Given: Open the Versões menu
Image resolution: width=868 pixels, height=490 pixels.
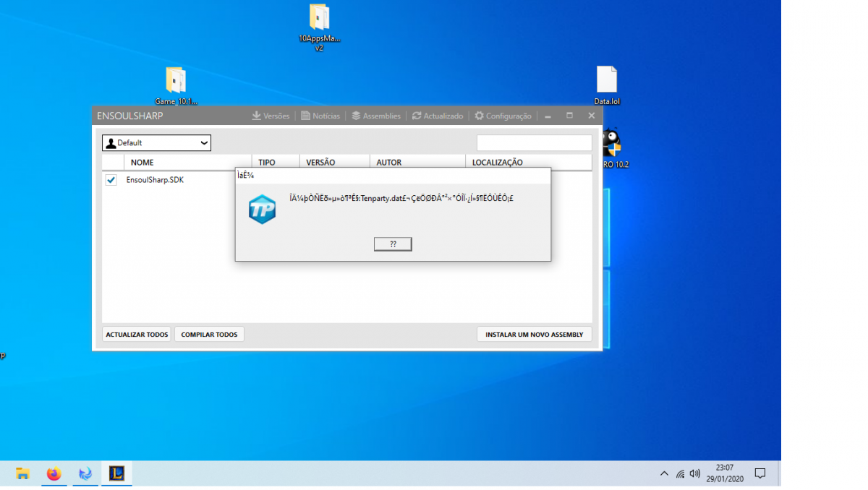Looking at the screenshot, I should pyautogui.click(x=271, y=116).
